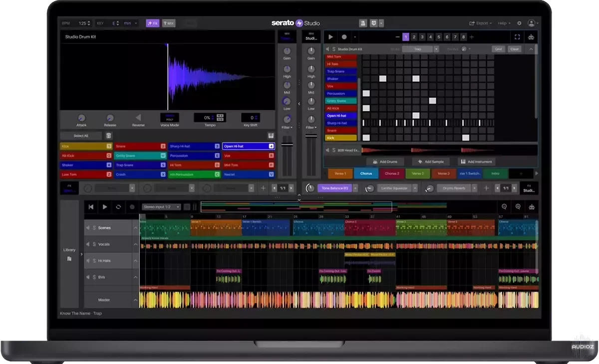Zoom out the timeline
The height and width of the screenshot is (364, 599).
point(504,207)
